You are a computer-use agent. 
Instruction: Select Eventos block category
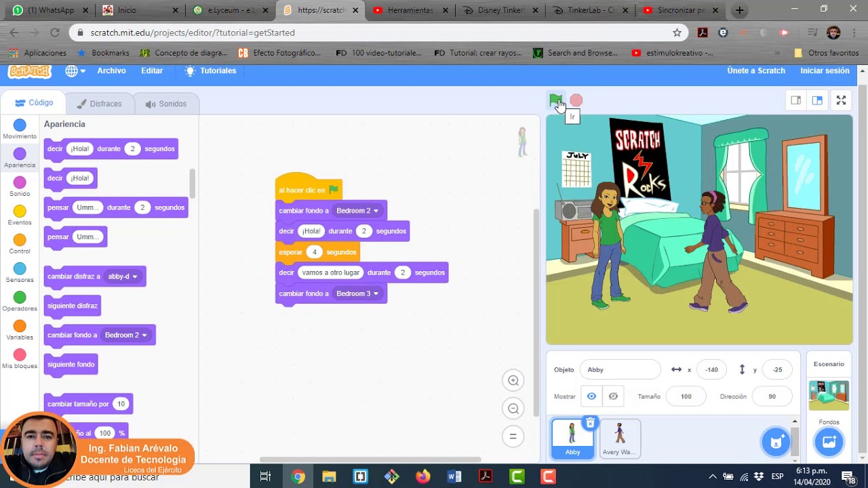(20, 216)
